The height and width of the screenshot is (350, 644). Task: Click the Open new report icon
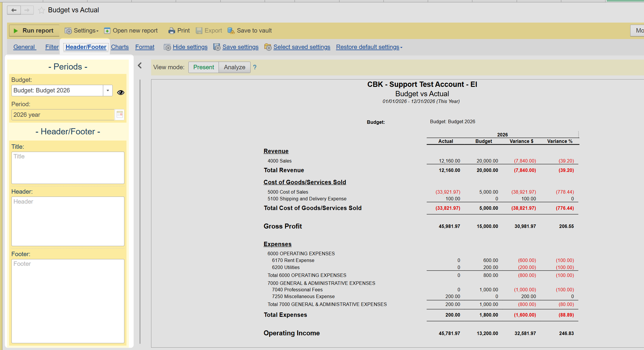coord(107,31)
